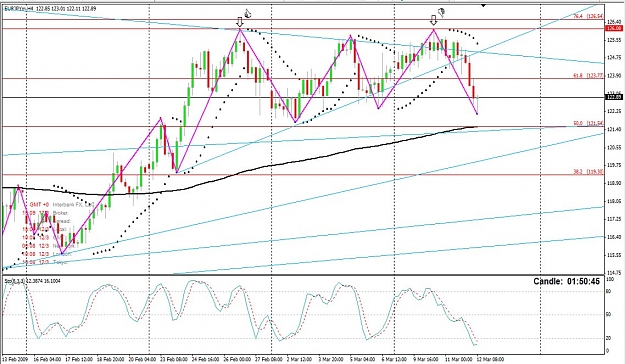Click the 76.4 Fibonacci level label
The image size is (625, 364).
point(588,16)
